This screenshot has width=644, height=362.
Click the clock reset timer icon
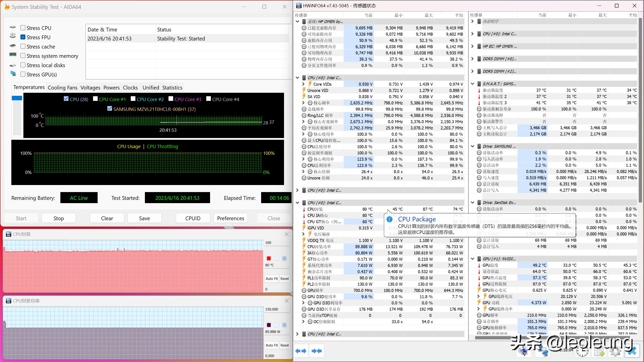pyautogui.click(x=582, y=351)
